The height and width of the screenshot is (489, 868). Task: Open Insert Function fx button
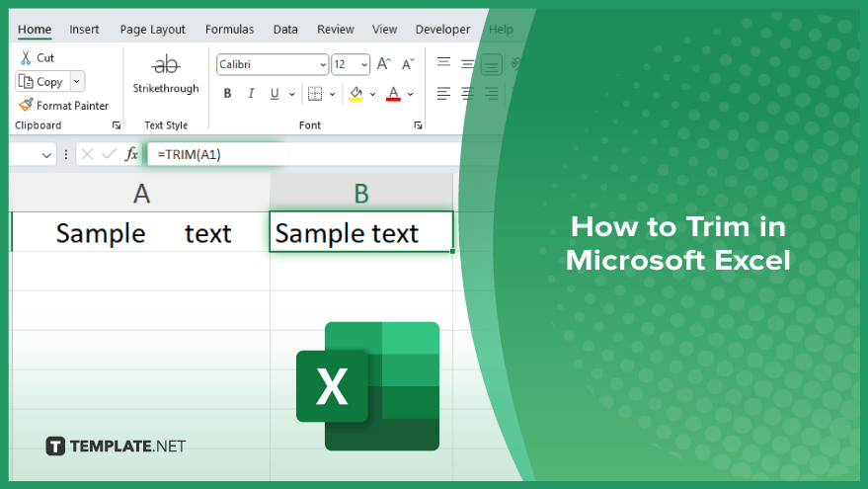[x=131, y=154]
